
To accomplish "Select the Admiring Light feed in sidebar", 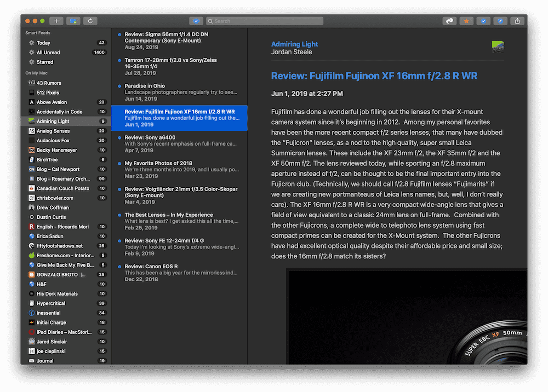I will [66, 121].
